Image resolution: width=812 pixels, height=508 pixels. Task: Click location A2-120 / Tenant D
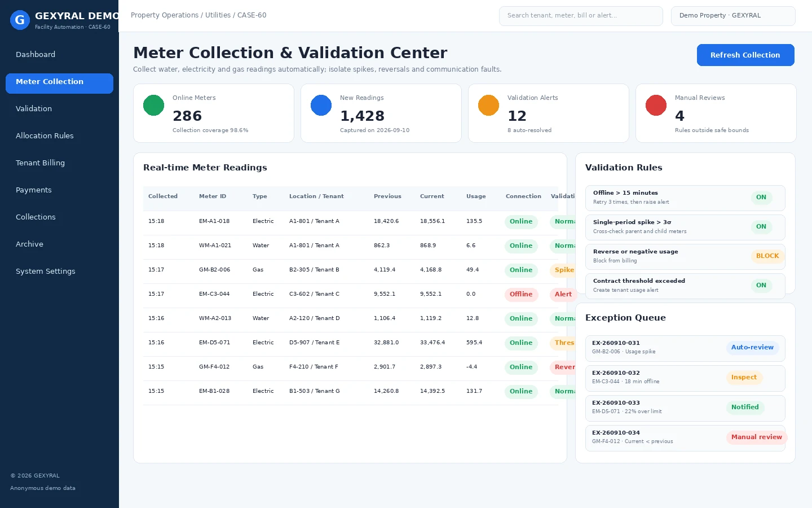315,318
